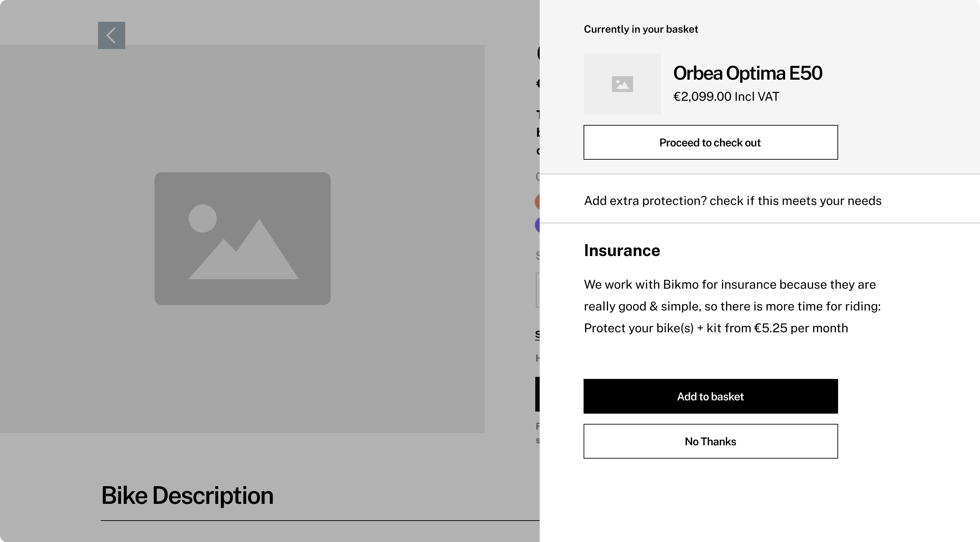Image resolution: width=980 pixels, height=542 pixels.
Task: Click the €2,099.00 price amount
Action: [702, 97]
